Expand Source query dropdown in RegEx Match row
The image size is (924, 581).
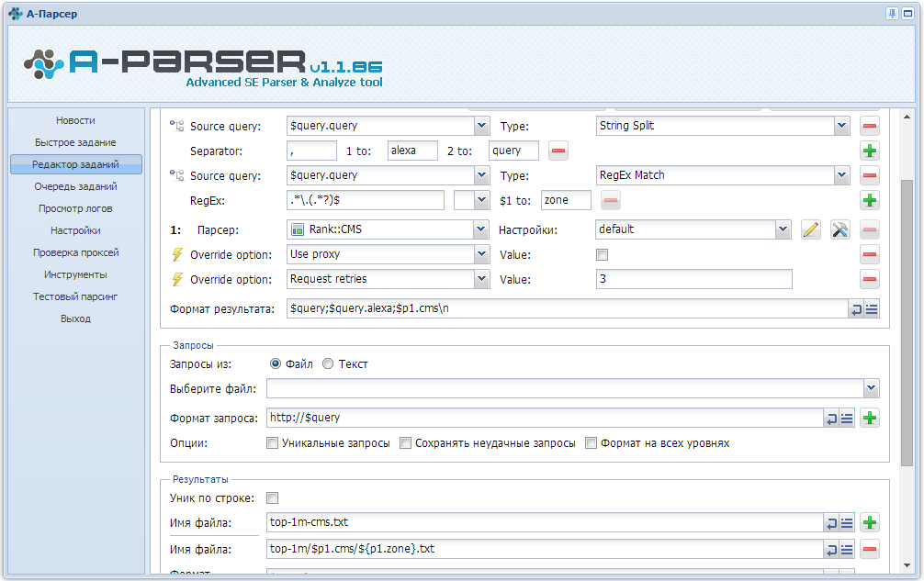[x=481, y=174]
